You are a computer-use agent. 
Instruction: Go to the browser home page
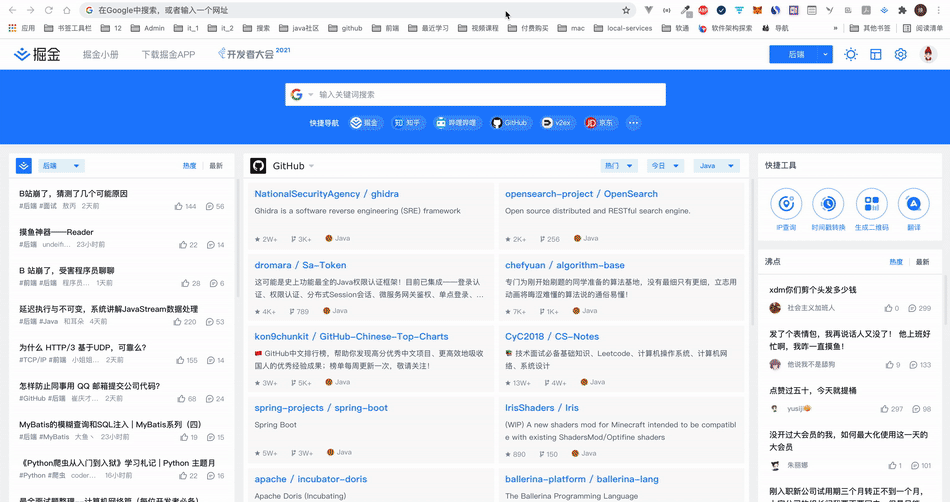coord(67,10)
